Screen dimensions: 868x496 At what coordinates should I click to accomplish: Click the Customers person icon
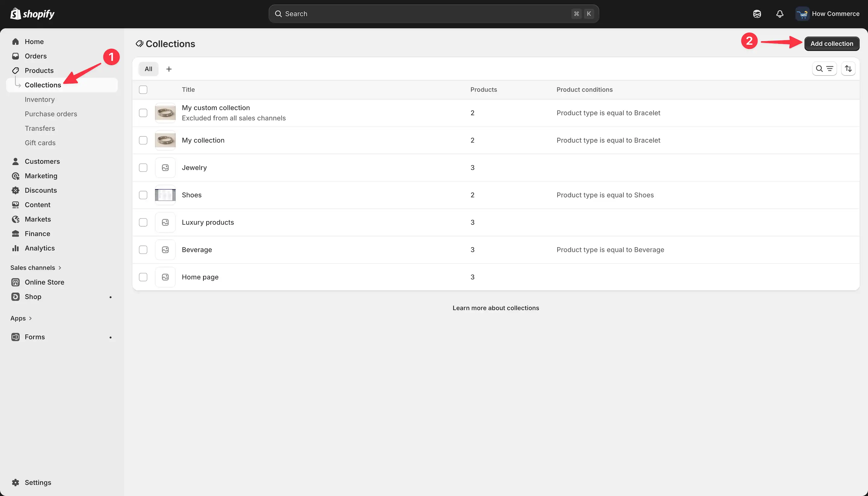click(x=15, y=161)
